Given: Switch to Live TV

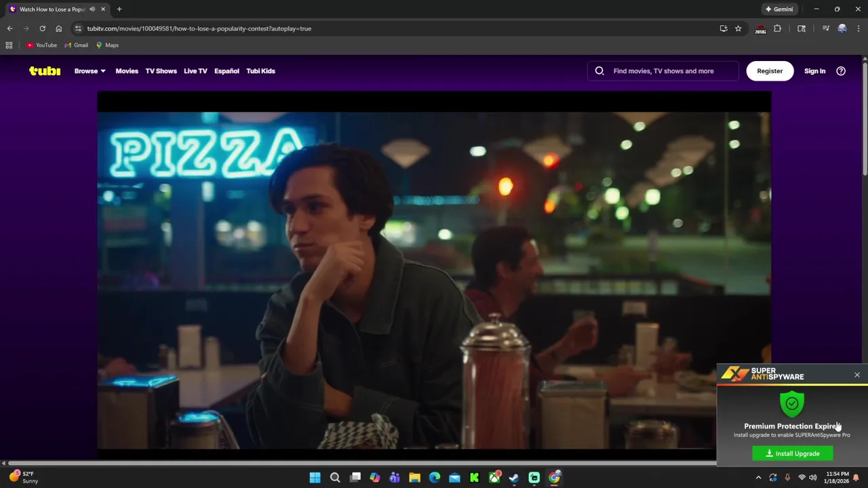Looking at the screenshot, I should point(195,70).
